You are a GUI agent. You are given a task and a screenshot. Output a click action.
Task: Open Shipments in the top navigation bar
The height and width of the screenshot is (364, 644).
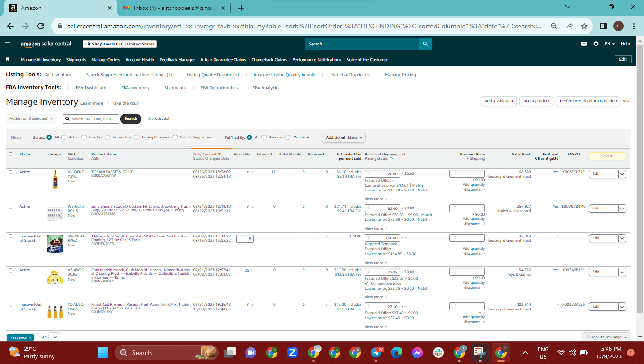pyautogui.click(x=76, y=60)
